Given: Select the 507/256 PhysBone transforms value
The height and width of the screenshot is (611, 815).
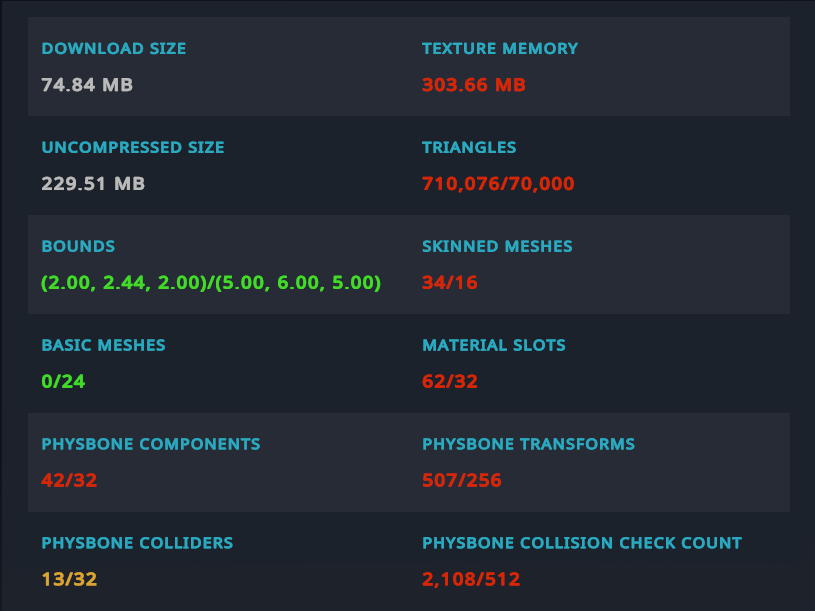Looking at the screenshot, I should click(462, 481).
